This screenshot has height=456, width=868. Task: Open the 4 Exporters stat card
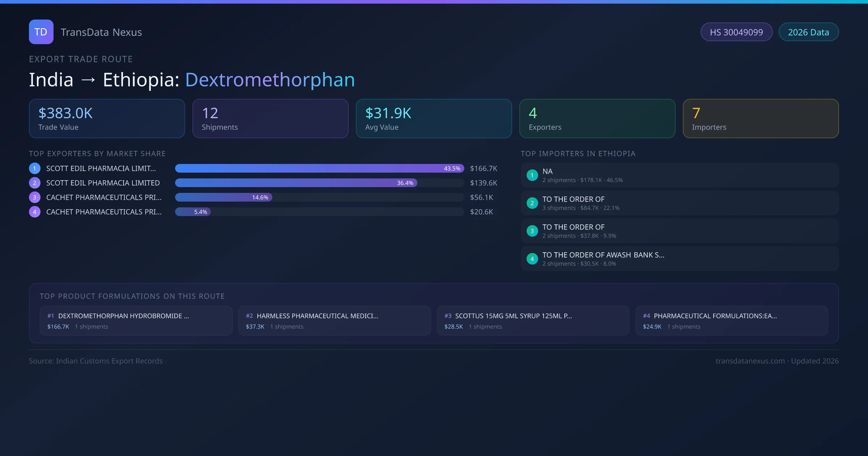(x=597, y=118)
